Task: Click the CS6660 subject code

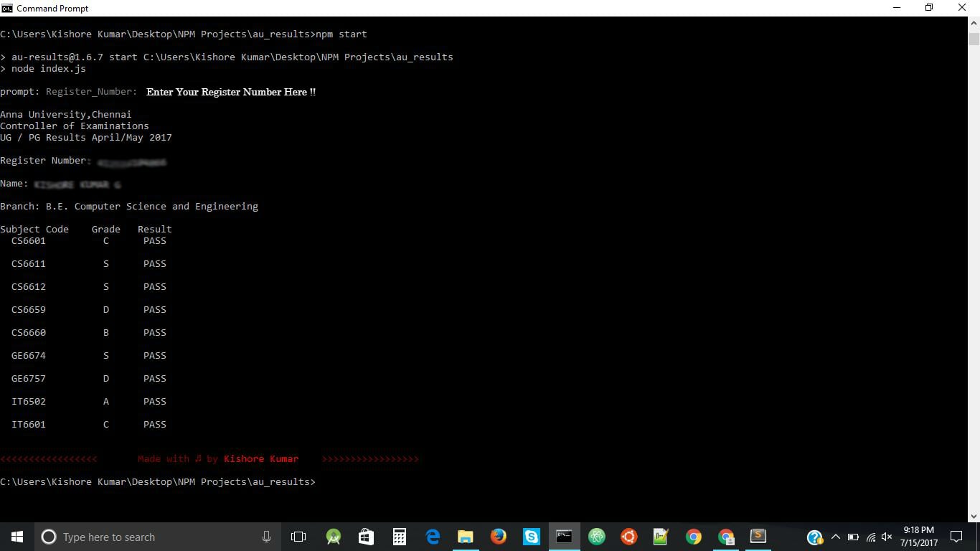Action: [x=29, y=332]
